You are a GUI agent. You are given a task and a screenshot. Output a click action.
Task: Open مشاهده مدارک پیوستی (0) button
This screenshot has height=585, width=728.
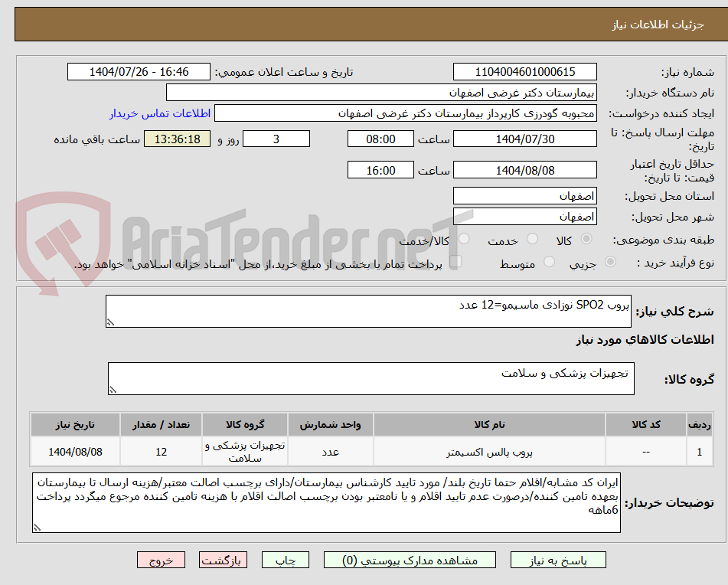tap(410, 560)
